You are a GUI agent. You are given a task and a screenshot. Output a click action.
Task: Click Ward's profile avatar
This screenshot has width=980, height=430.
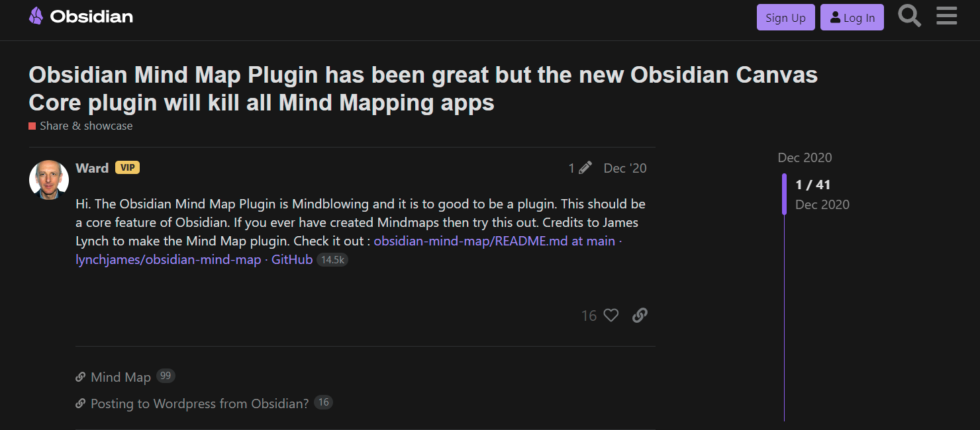pos(48,179)
